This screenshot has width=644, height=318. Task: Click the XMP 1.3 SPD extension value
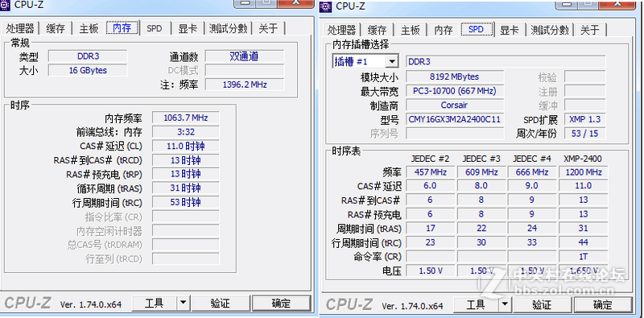coord(585,119)
